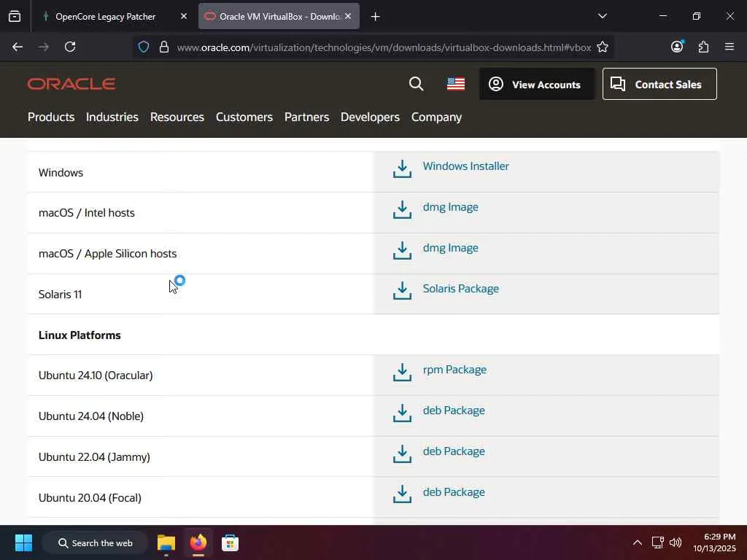Click the Oracle logo
Viewport: 747px width, 560px height.
coord(71,85)
